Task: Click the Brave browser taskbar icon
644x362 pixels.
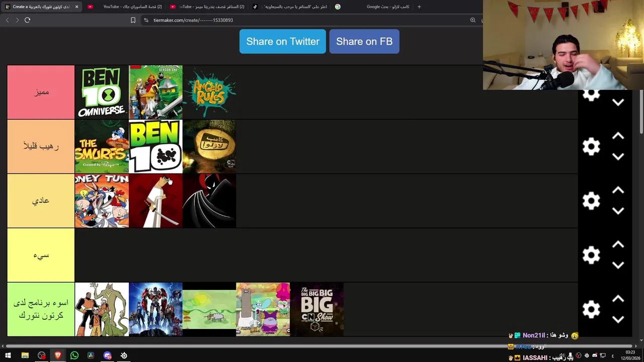Action: [58, 355]
